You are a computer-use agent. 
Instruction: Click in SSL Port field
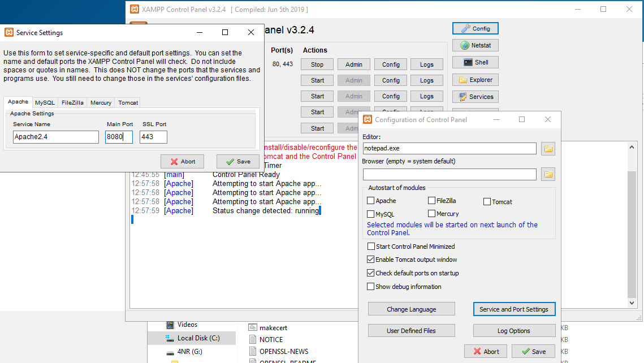[x=153, y=137]
